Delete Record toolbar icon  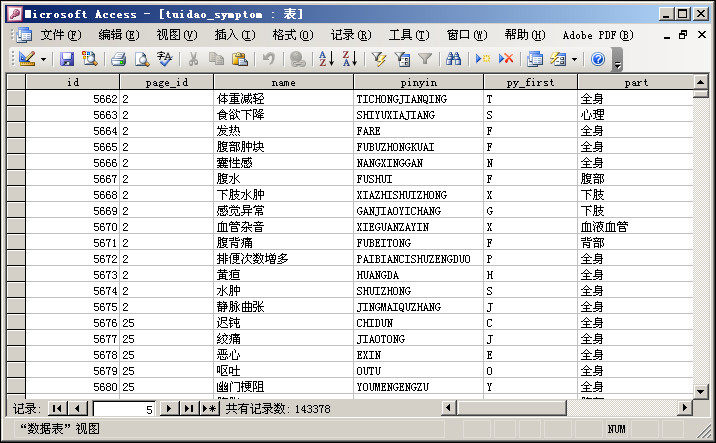click(506, 58)
